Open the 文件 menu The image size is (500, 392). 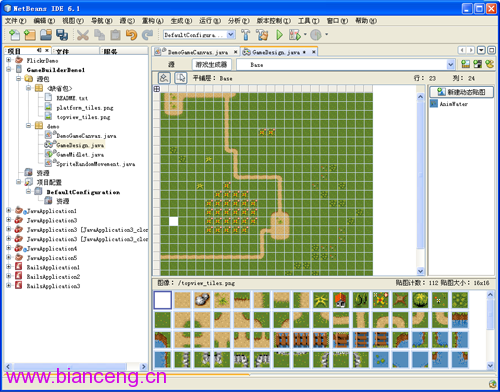15,21
